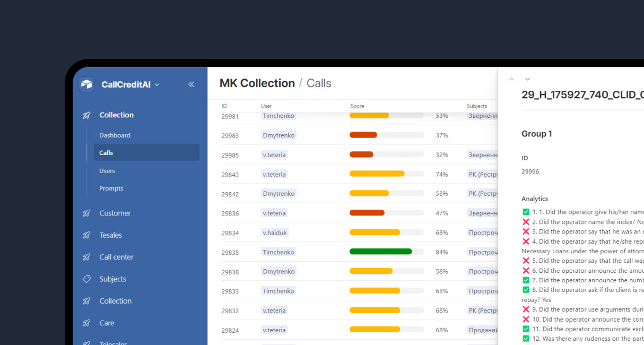Go to previous record with up chevron
The width and height of the screenshot is (644, 345).
(511, 79)
